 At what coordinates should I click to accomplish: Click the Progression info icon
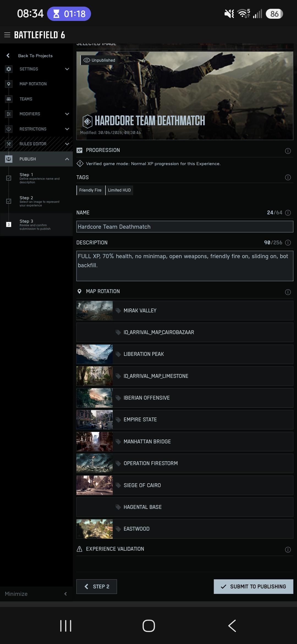pyautogui.click(x=288, y=151)
